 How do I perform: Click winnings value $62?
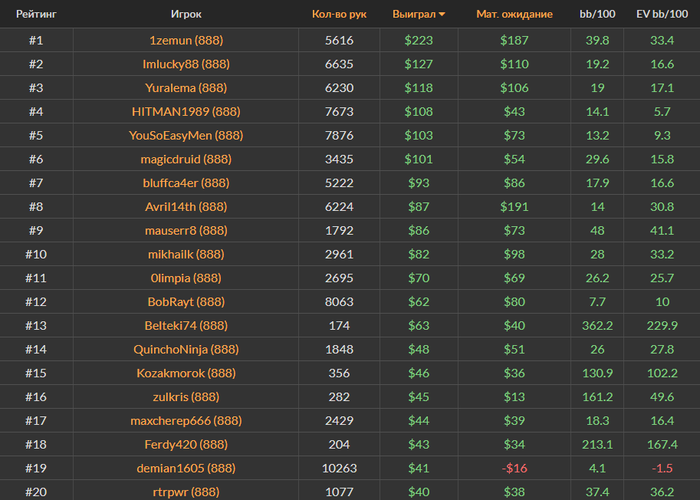(x=419, y=302)
